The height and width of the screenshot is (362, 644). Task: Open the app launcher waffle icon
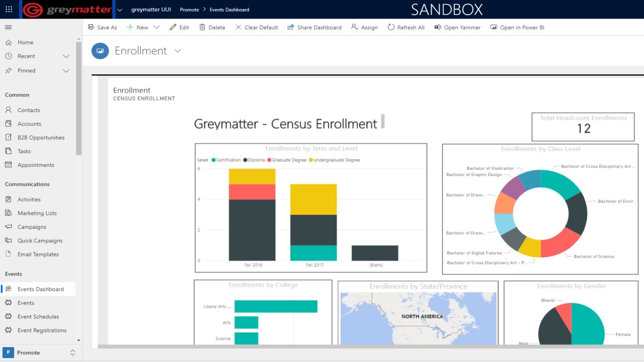pyautogui.click(x=9, y=9)
